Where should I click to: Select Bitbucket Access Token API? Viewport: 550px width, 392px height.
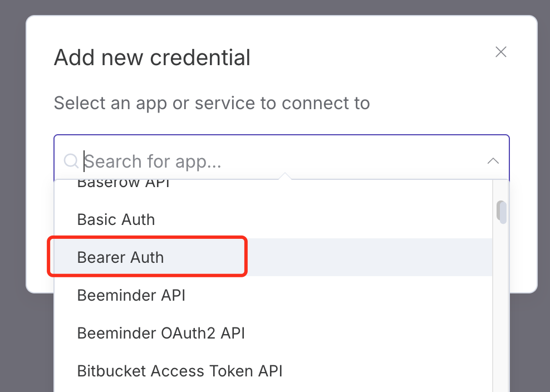[x=179, y=371]
